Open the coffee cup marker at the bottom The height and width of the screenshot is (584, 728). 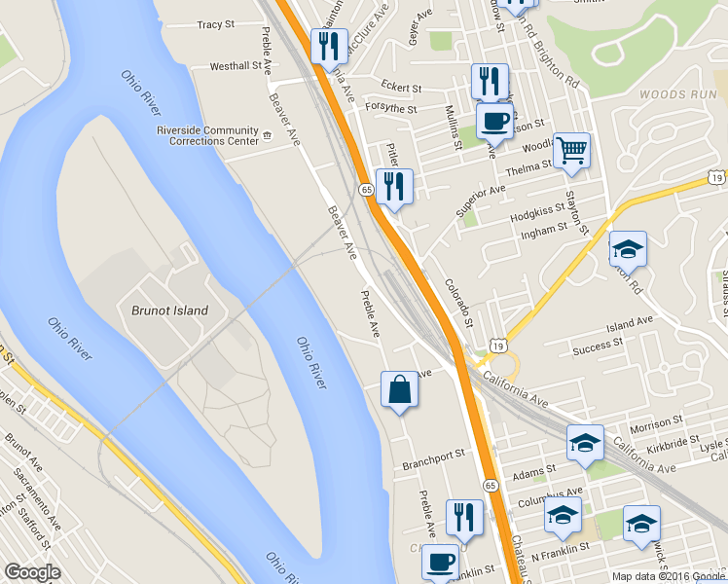click(441, 564)
